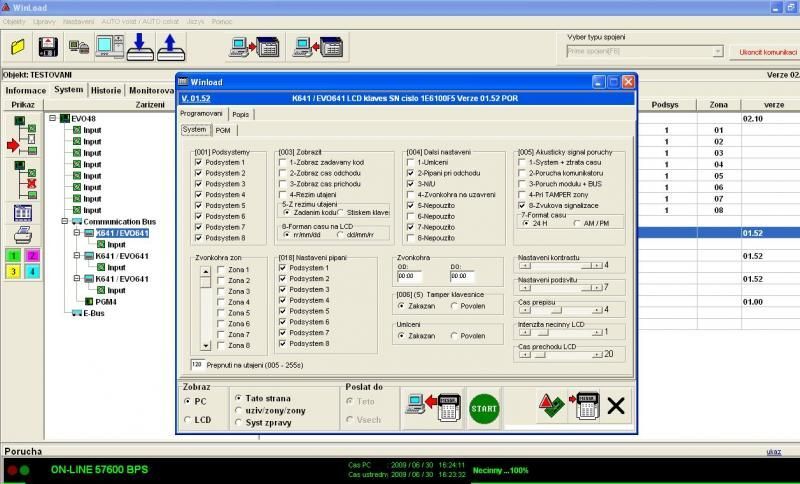
Task: Open the Historie tab
Action: tap(106, 90)
